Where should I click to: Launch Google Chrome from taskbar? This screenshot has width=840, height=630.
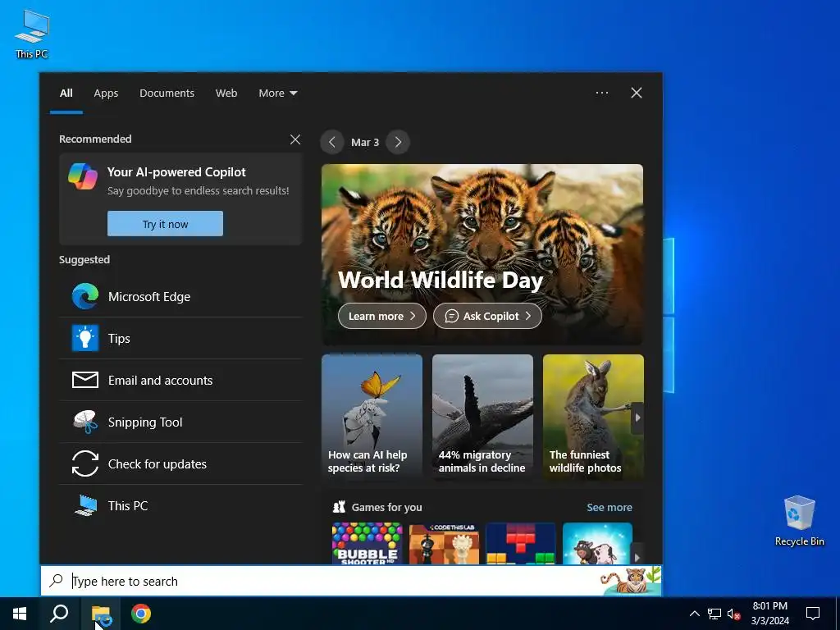coord(141,614)
